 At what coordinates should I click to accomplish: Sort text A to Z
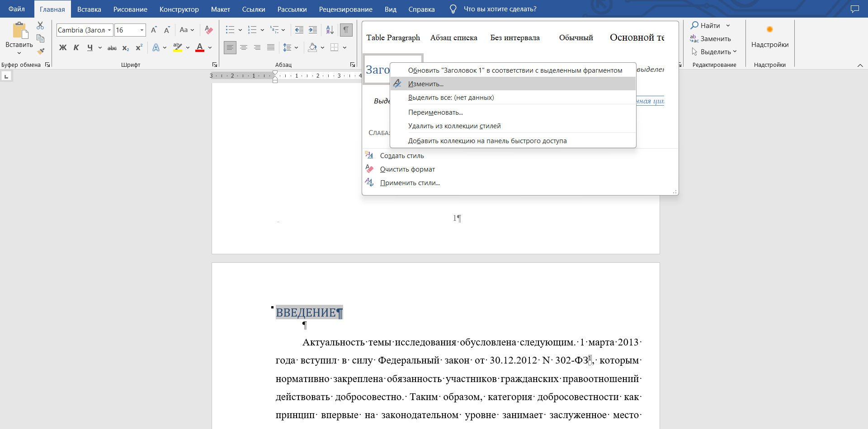[330, 30]
